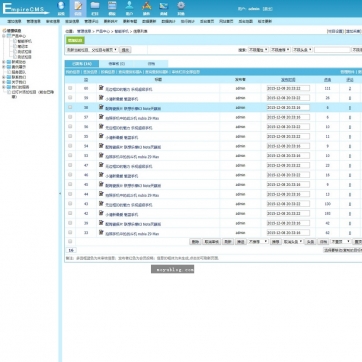Open the Shop icon in header toolbar
Viewport: 362px width, 362px height.
(164, 8)
